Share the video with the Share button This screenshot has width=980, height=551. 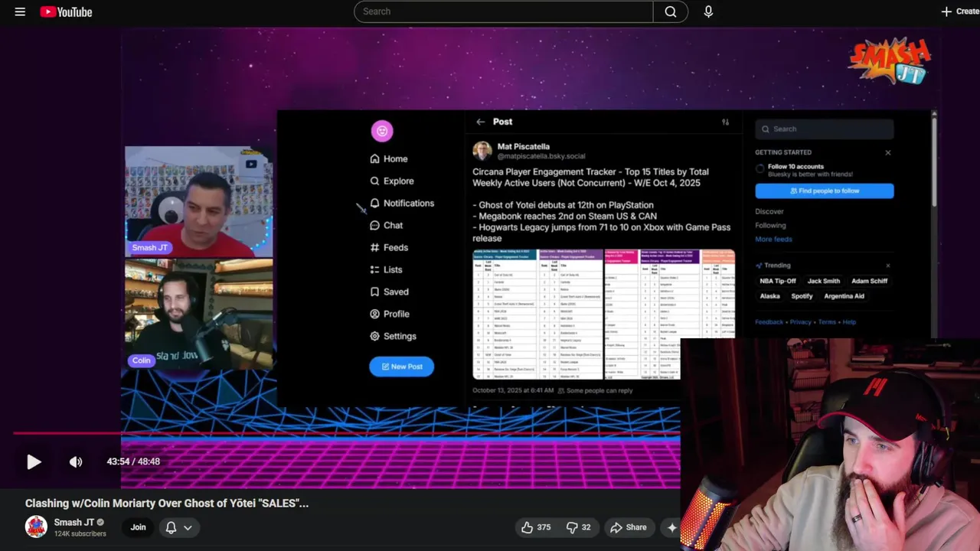click(629, 527)
